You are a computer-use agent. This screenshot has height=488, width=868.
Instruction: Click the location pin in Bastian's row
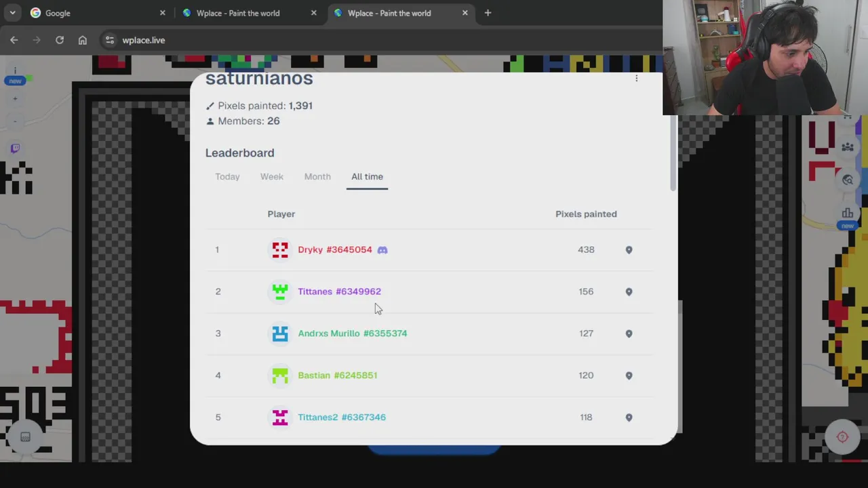pyautogui.click(x=629, y=376)
